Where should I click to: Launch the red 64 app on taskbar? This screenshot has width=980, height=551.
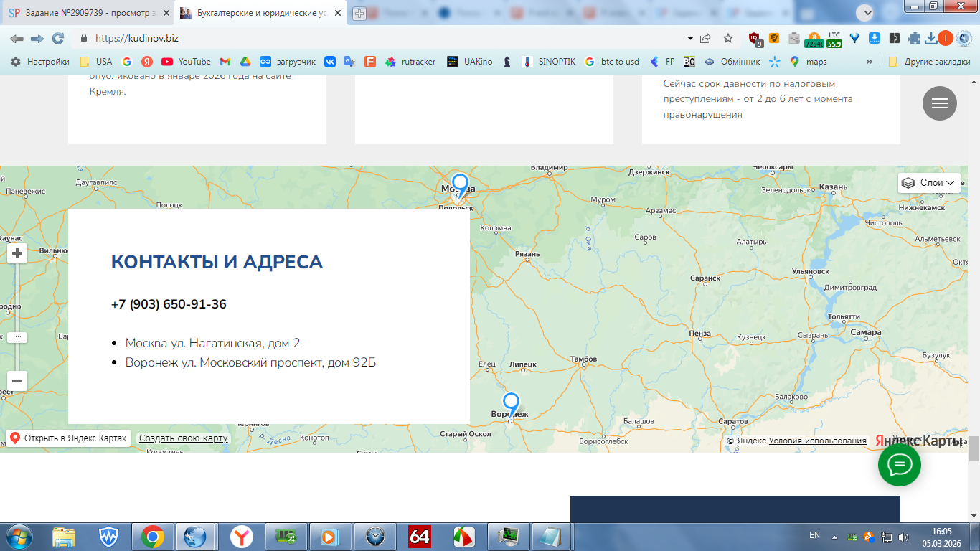pyautogui.click(x=420, y=537)
